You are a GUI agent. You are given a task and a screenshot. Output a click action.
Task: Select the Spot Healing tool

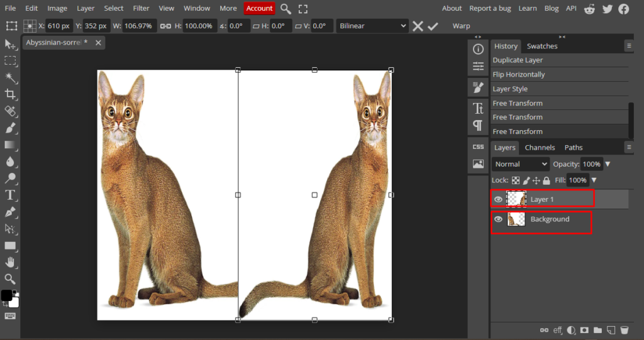coord(10,111)
